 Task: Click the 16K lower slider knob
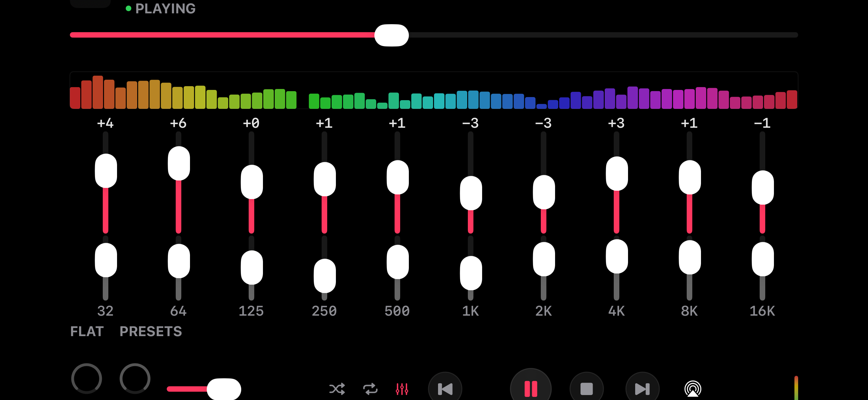[x=762, y=259]
